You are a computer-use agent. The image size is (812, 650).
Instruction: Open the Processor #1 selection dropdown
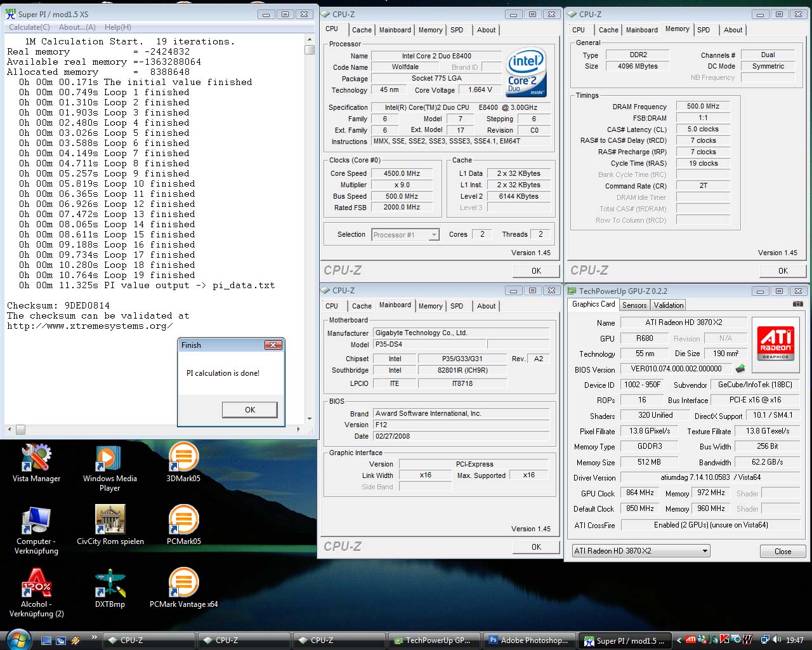(x=405, y=235)
